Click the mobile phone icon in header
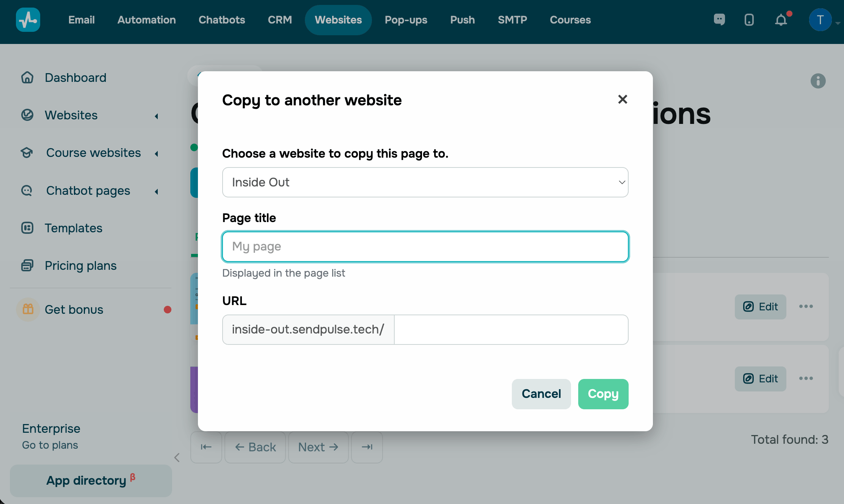 749,20
